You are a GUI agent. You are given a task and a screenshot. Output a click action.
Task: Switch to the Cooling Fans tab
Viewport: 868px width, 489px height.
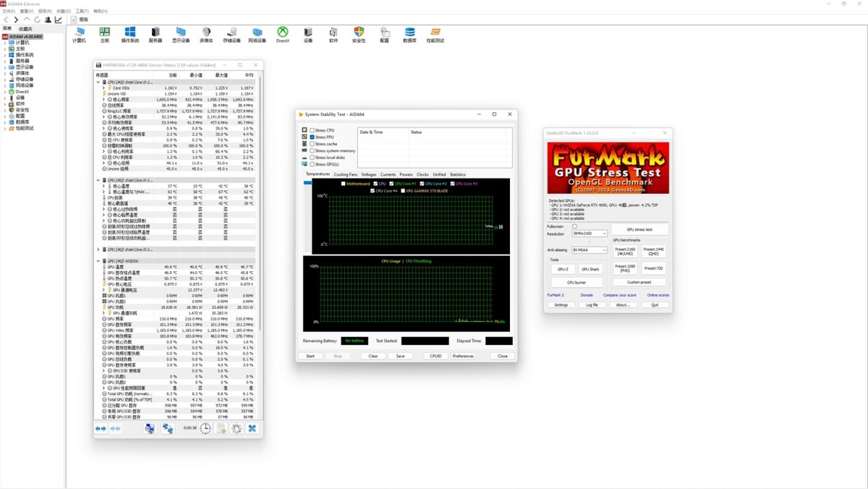pos(346,174)
